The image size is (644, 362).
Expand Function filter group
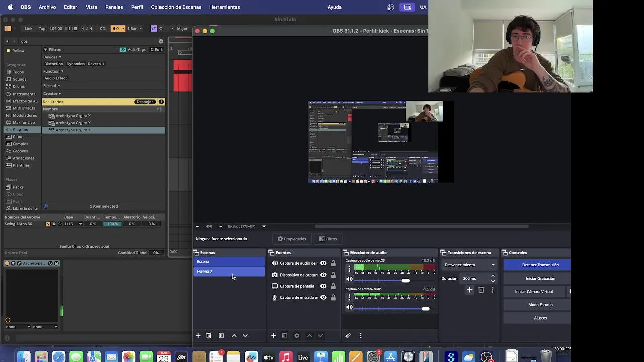point(53,71)
